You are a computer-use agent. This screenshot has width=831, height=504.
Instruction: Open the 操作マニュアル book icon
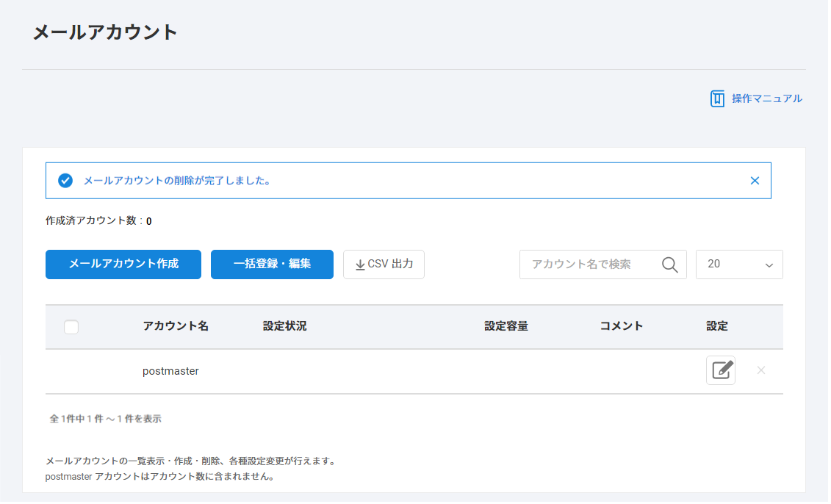pyautogui.click(x=717, y=98)
